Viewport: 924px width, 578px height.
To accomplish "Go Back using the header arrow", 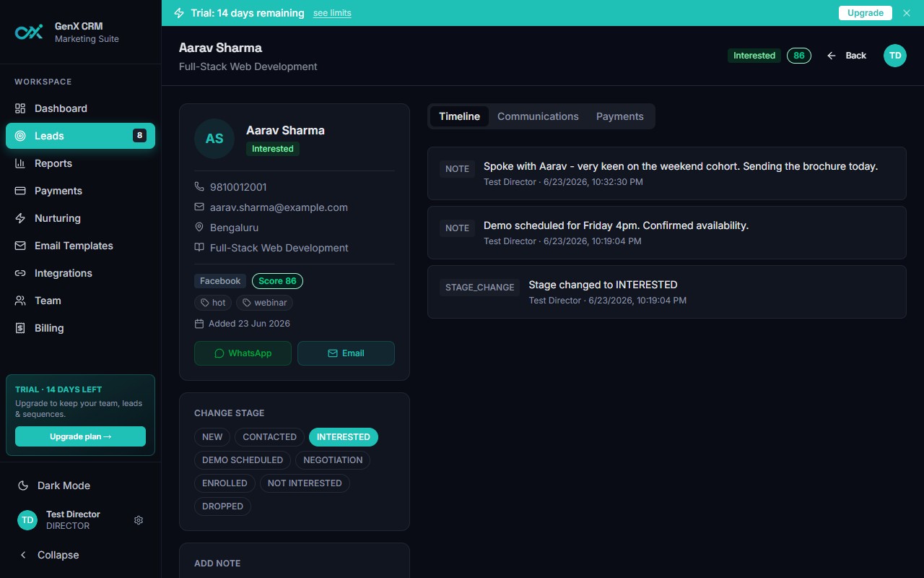I will tap(847, 56).
